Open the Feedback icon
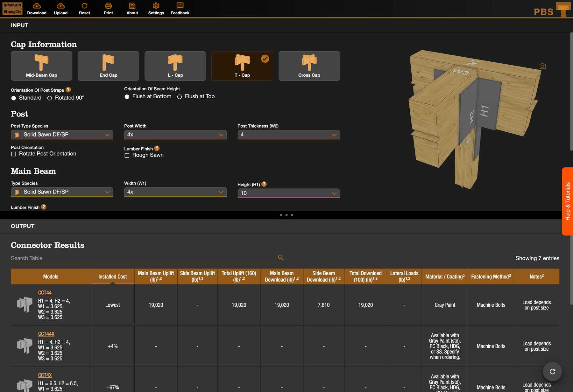573x392 pixels. pos(180,6)
